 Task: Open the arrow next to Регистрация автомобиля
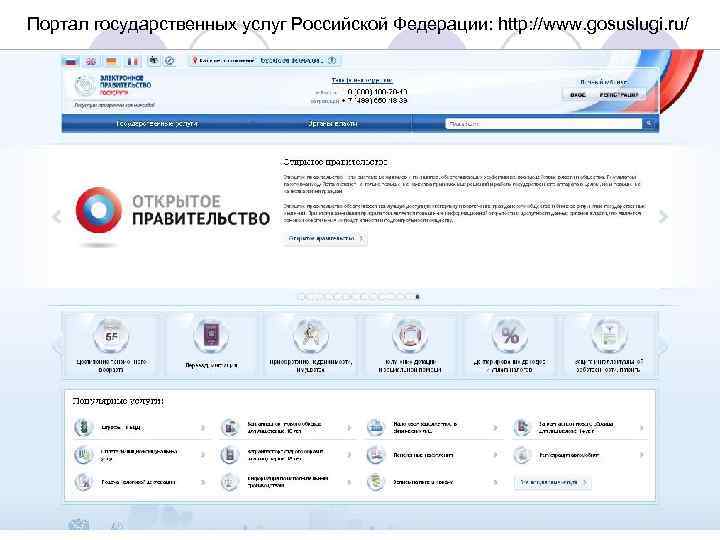tap(641, 455)
